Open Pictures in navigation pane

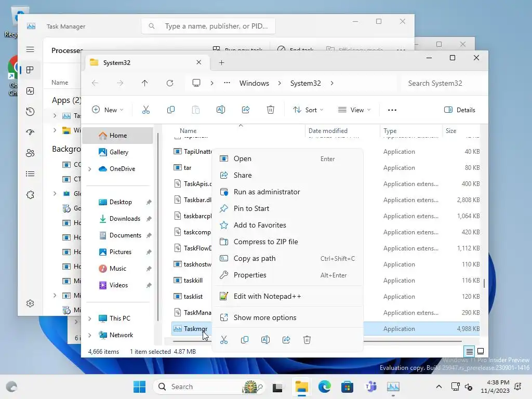click(x=118, y=252)
